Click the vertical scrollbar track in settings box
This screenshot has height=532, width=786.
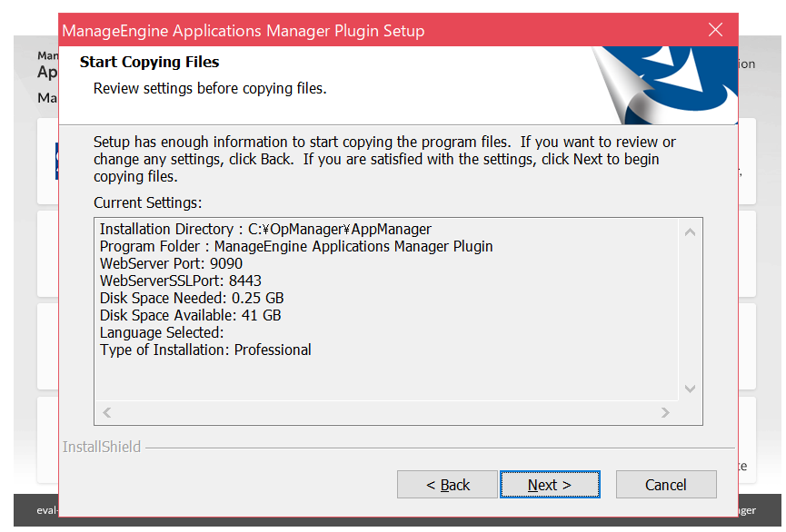(x=690, y=309)
